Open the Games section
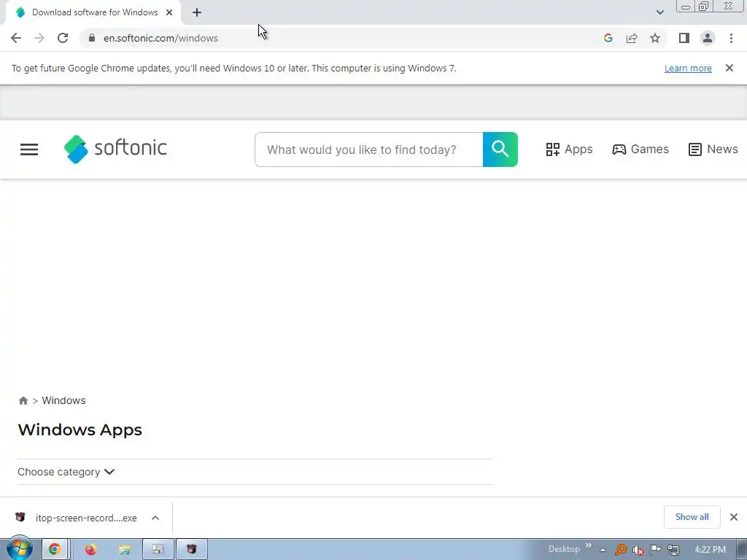The height and width of the screenshot is (560, 747). pos(640,149)
